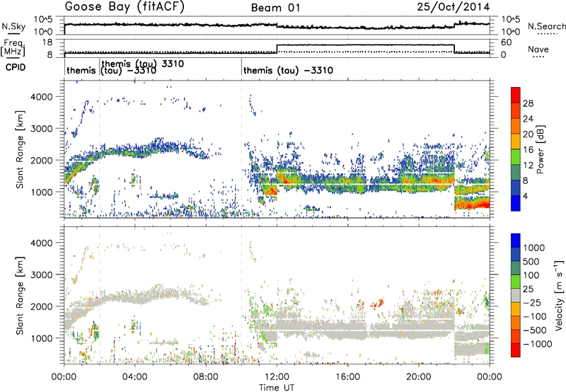Pick the red bottom Velocity colorbar segment
Image resolution: width=566 pixels, height=392 pixels.
point(516,350)
